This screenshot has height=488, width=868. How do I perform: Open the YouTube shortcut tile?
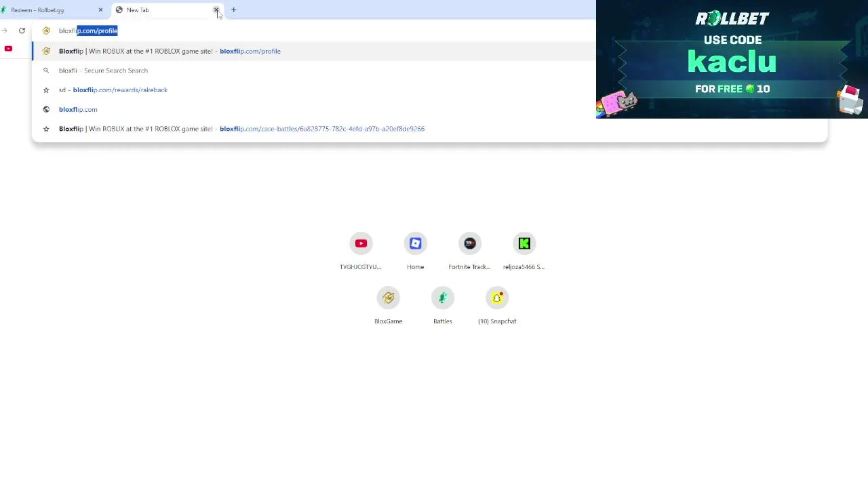pyautogui.click(x=361, y=251)
